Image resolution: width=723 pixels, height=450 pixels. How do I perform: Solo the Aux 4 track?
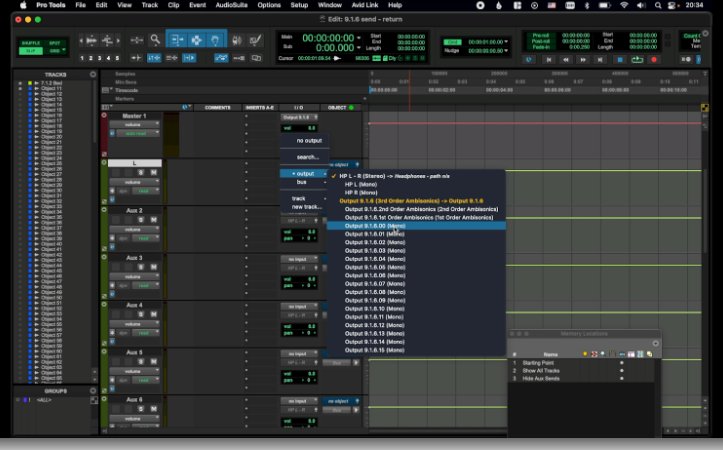(x=141, y=314)
